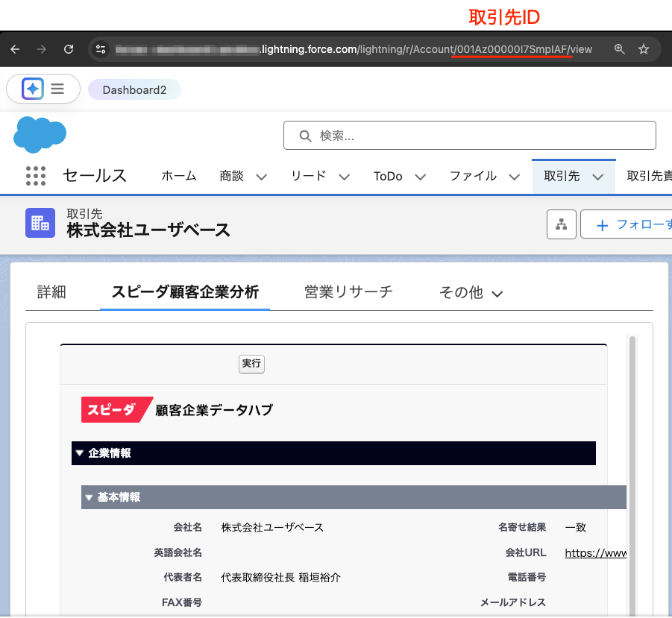
Task: Open the 会社URL https link
Action: coord(594,552)
